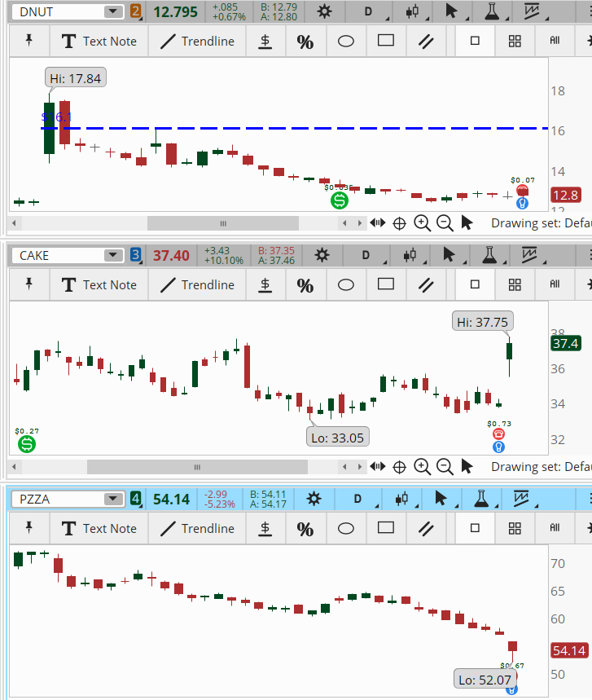Screen dimensions: 592x700
Task: Open CAKE timeframe D selector
Action: coord(366,255)
